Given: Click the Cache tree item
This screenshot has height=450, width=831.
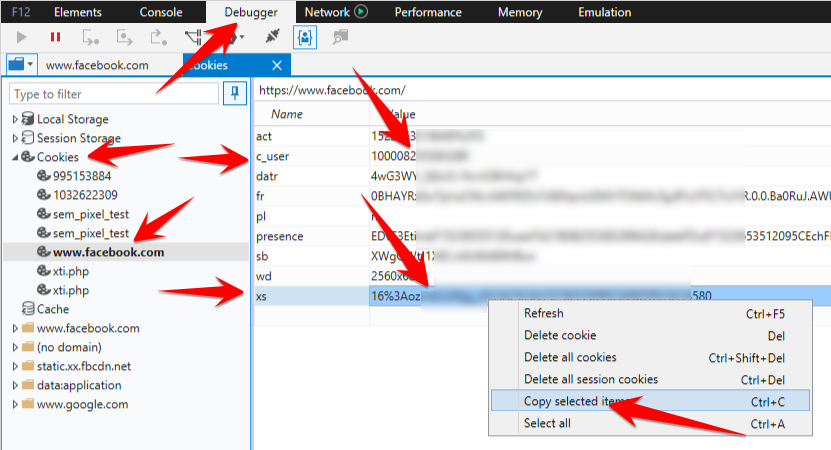Looking at the screenshot, I should pyautogui.click(x=52, y=309).
